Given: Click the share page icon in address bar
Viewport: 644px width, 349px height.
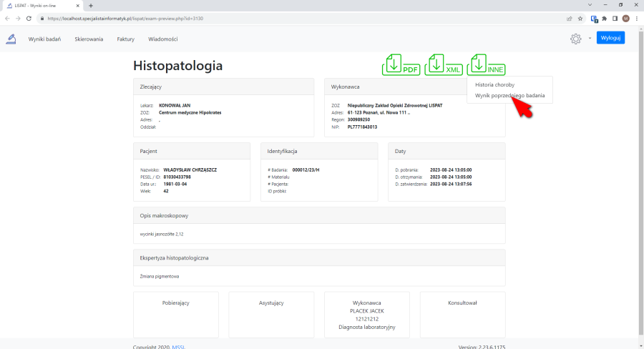Looking at the screenshot, I should (569, 19).
